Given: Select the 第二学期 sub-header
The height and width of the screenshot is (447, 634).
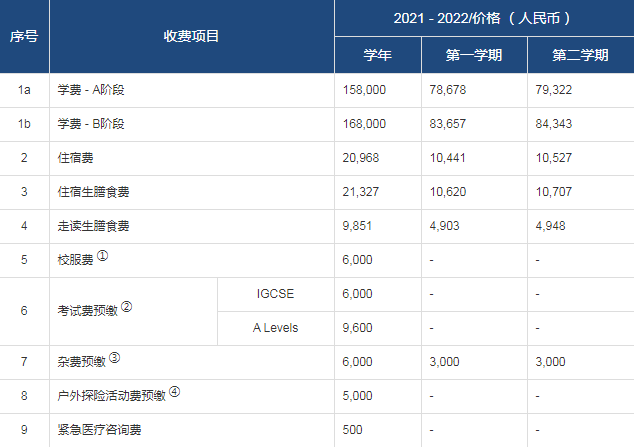Looking at the screenshot, I should [580, 55].
